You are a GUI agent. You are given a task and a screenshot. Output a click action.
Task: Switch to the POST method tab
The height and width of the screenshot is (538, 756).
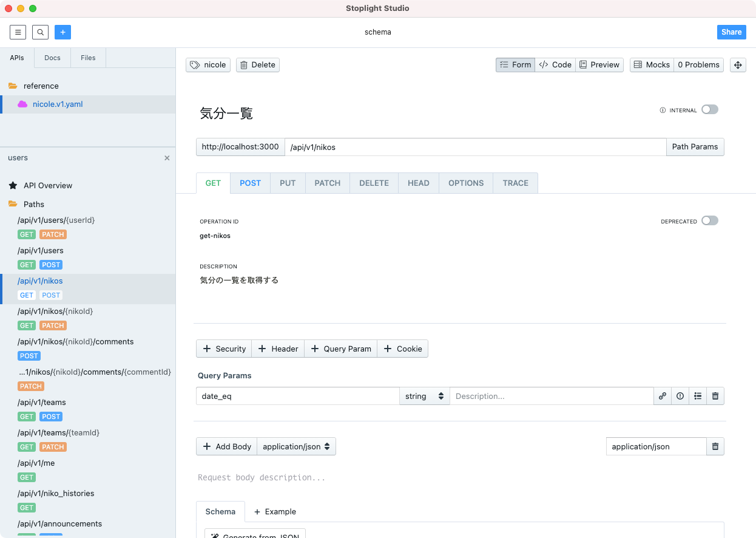[x=250, y=183]
